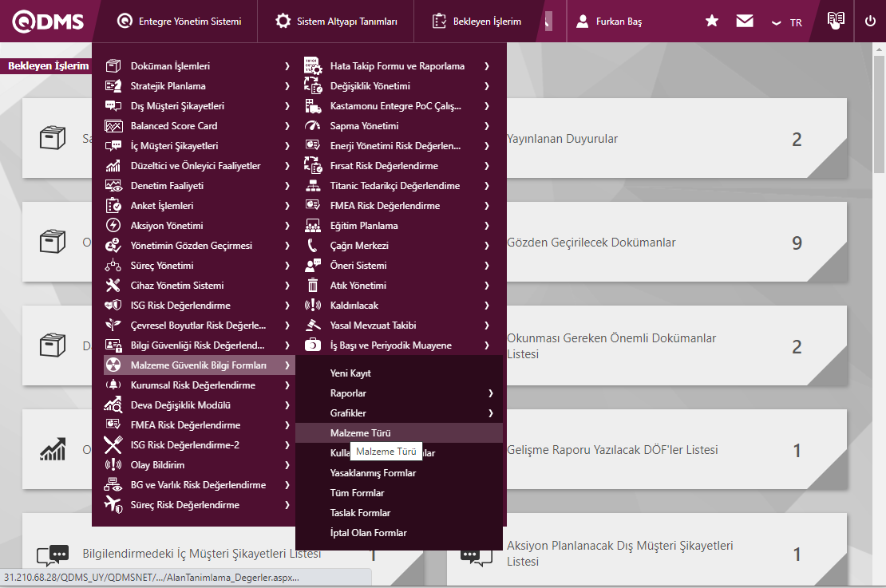The image size is (886, 588).
Task: Select Yeni Kayıt from submenu
Action: (x=350, y=373)
